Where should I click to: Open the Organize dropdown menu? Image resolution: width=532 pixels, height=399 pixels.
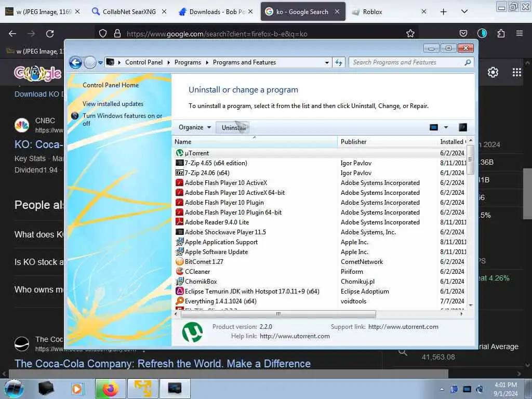195,127
